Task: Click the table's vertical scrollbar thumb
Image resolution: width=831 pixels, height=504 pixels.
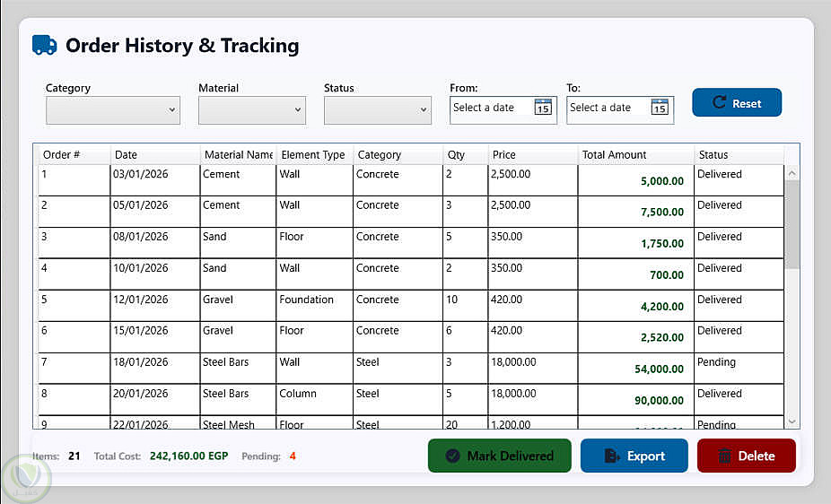Action: click(x=792, y=224)
